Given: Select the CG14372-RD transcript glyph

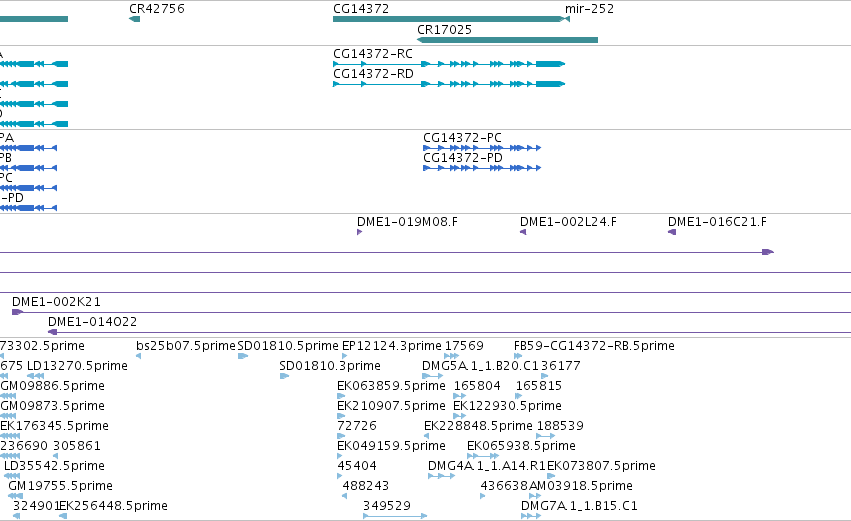Looking at the screenshot, I should pos(449,84).
